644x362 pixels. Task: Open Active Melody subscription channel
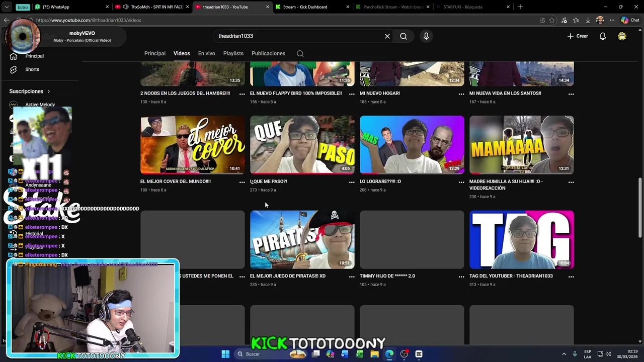[40, 105]
